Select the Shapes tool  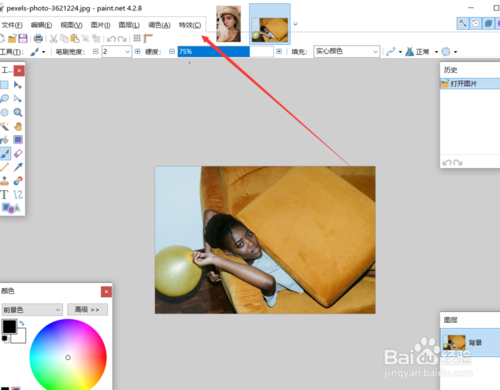(11, 208)
